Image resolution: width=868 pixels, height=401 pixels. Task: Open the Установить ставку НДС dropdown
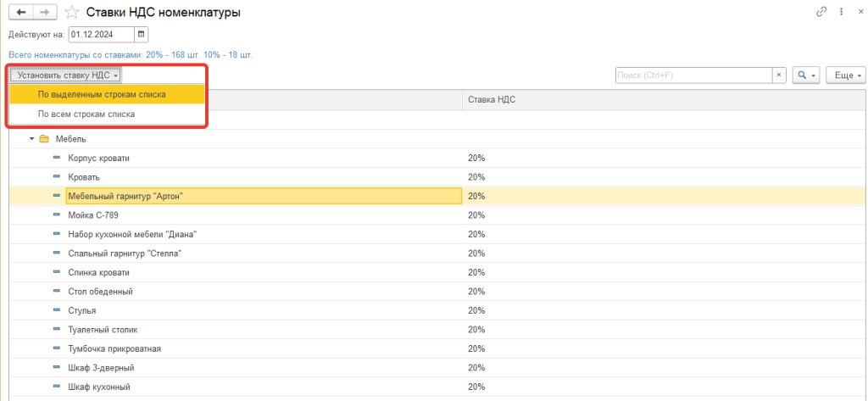click(x=67, y=75)
